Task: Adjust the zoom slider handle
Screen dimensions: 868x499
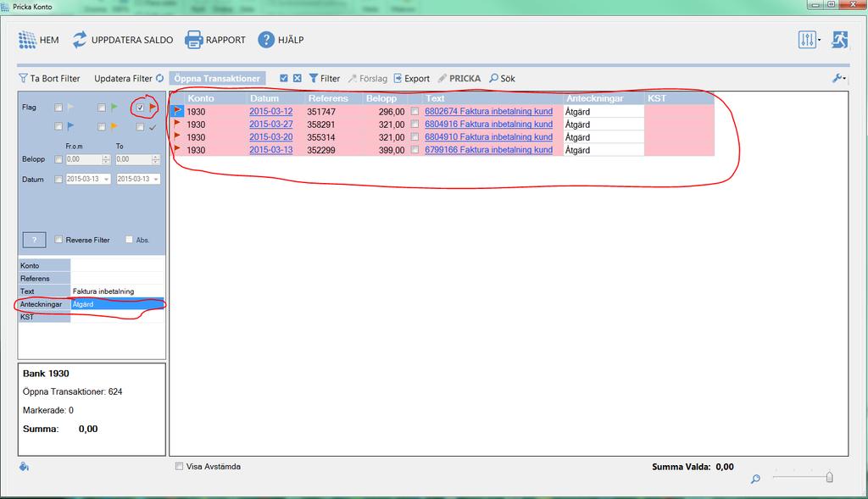Action: click(829, 476)
